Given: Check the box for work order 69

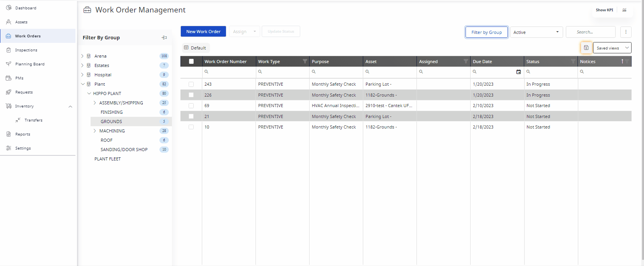Looking at the screenshot, I should click(191, 106).
